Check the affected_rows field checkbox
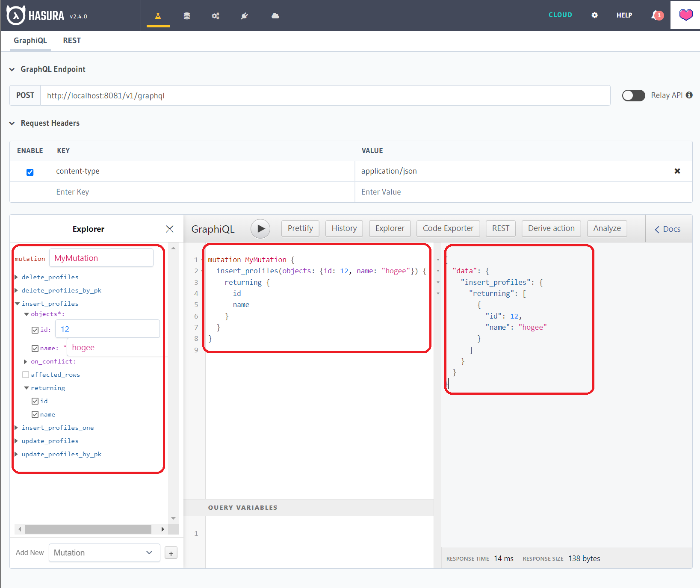Viewport: 700px width, 588px height. (x=26, y=375)
